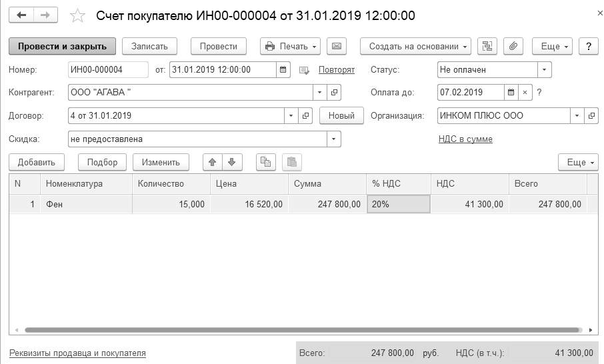Click Количество column header

[171, 184]
